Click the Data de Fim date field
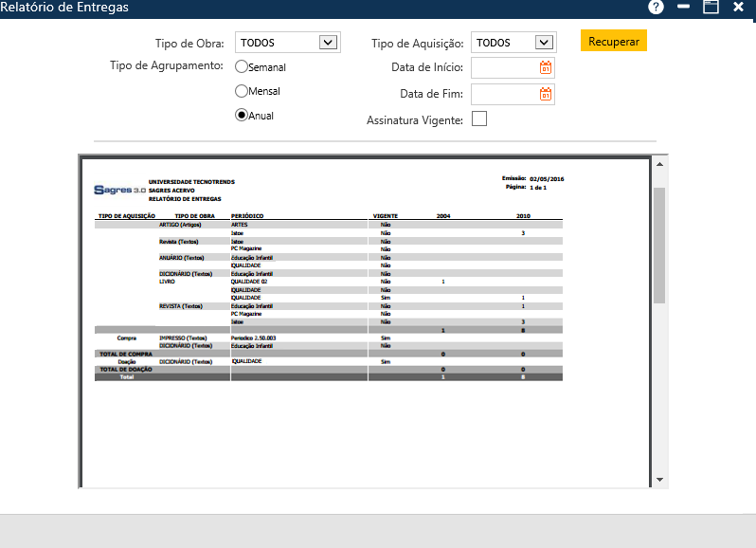The image size is (756, 548). pyautogui.click(x=504, y=94)
